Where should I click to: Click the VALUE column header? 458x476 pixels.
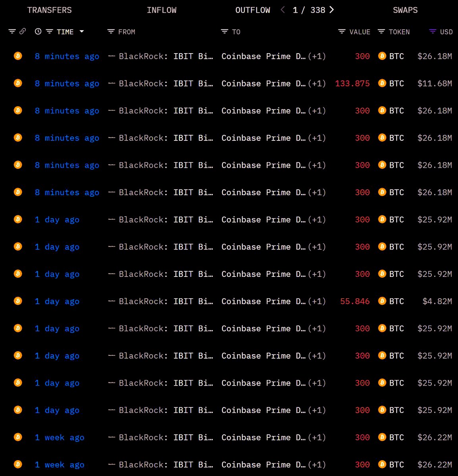360,32
